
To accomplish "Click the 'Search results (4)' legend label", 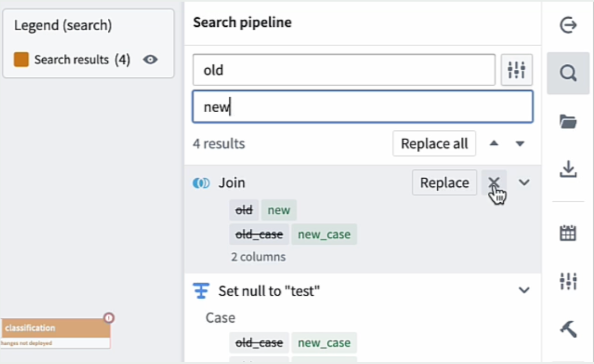I will point(82,60).
